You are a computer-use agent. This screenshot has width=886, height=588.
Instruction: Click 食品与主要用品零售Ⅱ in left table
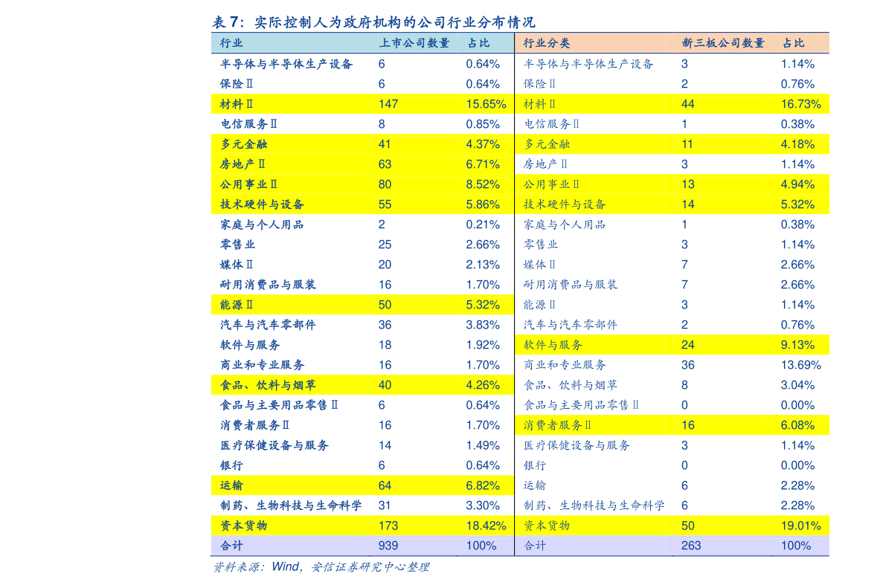click(280, 405)
